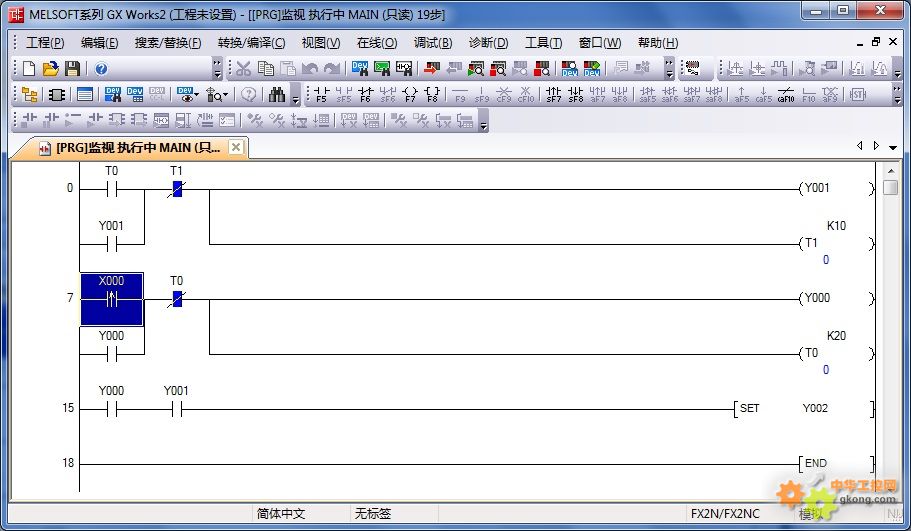Expand overflow of the top-right simulation toolbar

point(897,69)
